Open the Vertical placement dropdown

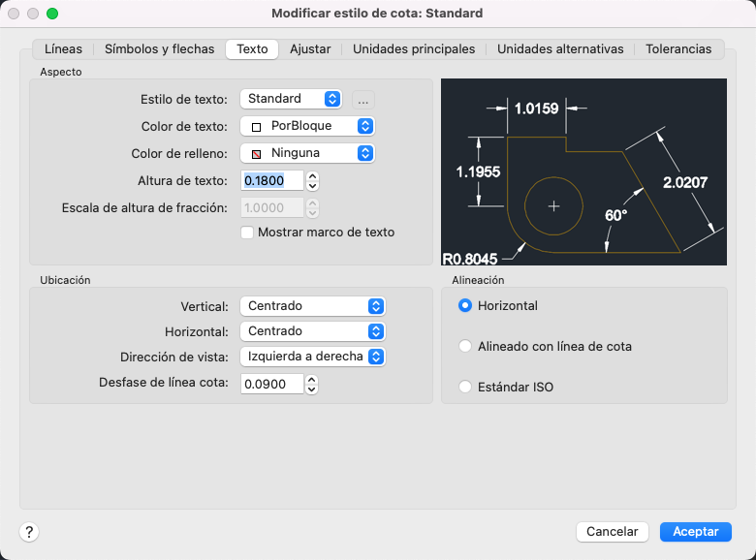(312, 306)
